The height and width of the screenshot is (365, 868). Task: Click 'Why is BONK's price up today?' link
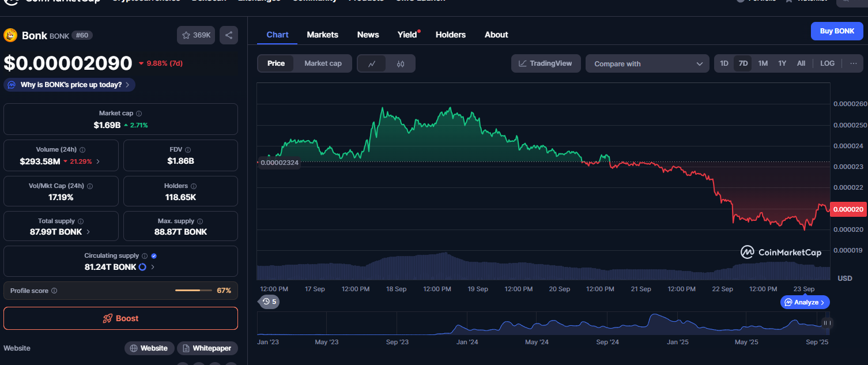pyautogui.click(x=69, y=85)
